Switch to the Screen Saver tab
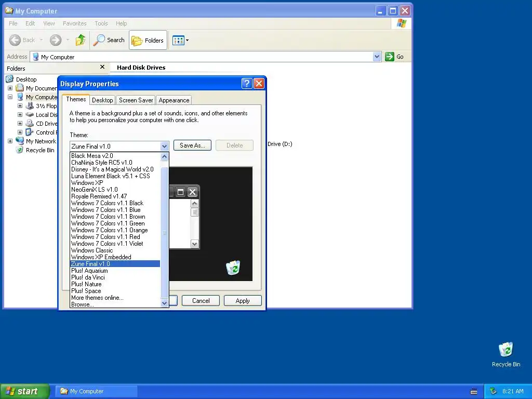The height and width of the screenshot is (399, 532). 136,100
